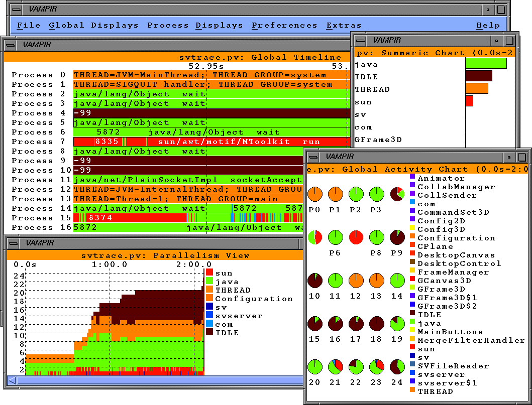Click the pie chart for process 15
This screenshot has height=405, width=532.
tap(315, 324)
